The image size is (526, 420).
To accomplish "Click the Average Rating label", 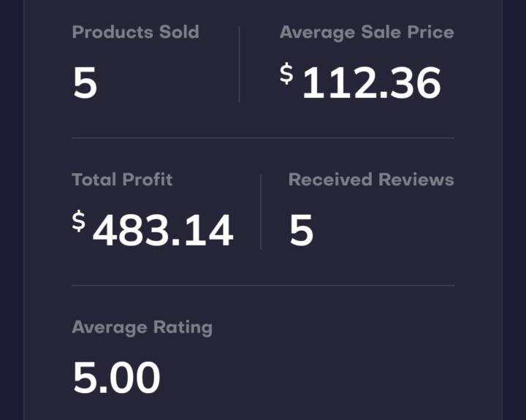I will click(x=142, y=327).
